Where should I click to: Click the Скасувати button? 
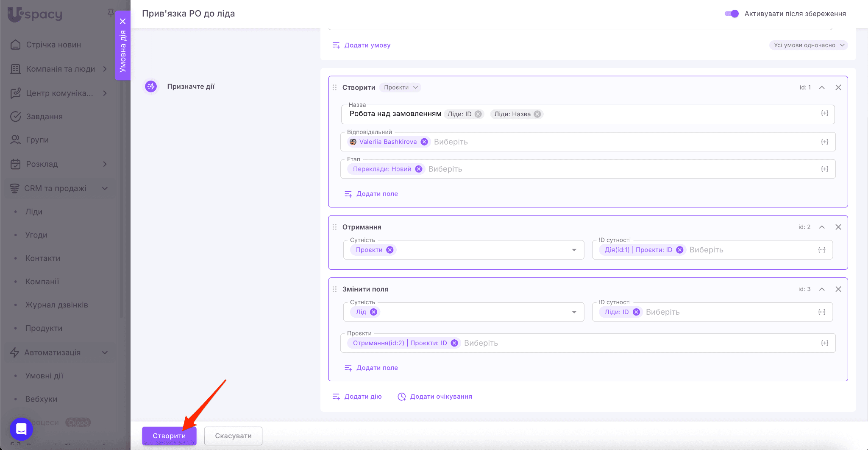pos(233,436)
